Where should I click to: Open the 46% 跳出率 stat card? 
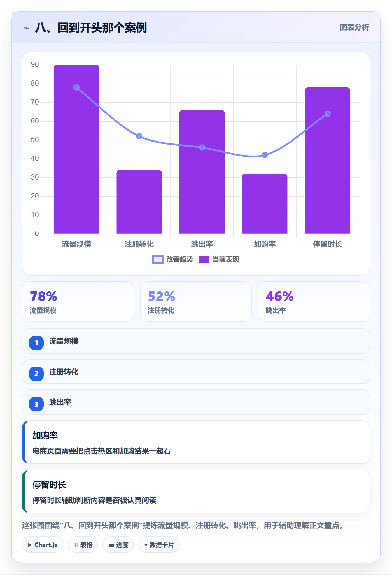tap(314, 302)
